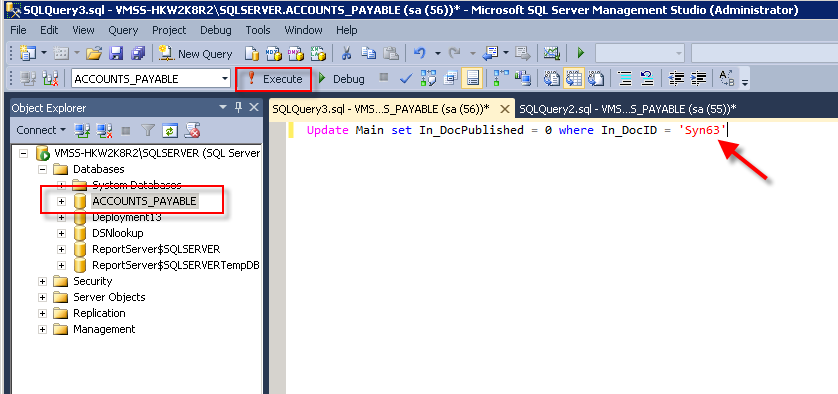Click the Execute query button
This screenshot has height=394, width=838.
(x=274, y=79)
